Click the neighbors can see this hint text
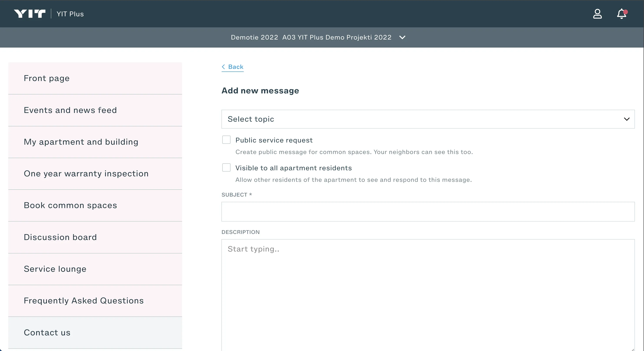Image resolution: width=644 pixels, height=351 pixels. tap(354, 152)
